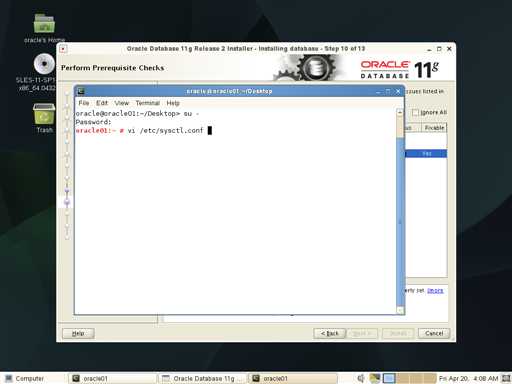Click the Fixable column header in the installer
This screenshot has height=384, width=512.
[x=434, y=128]
